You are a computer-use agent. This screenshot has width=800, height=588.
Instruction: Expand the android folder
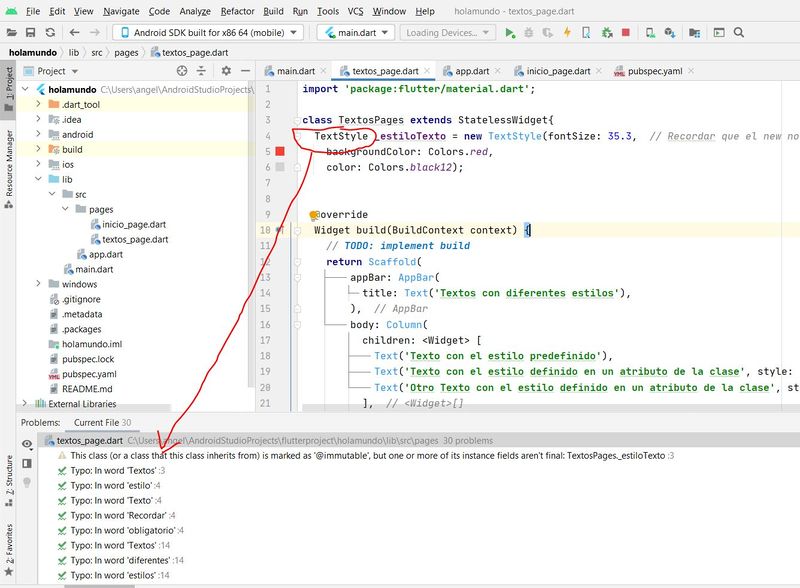(x=38, y=134)
